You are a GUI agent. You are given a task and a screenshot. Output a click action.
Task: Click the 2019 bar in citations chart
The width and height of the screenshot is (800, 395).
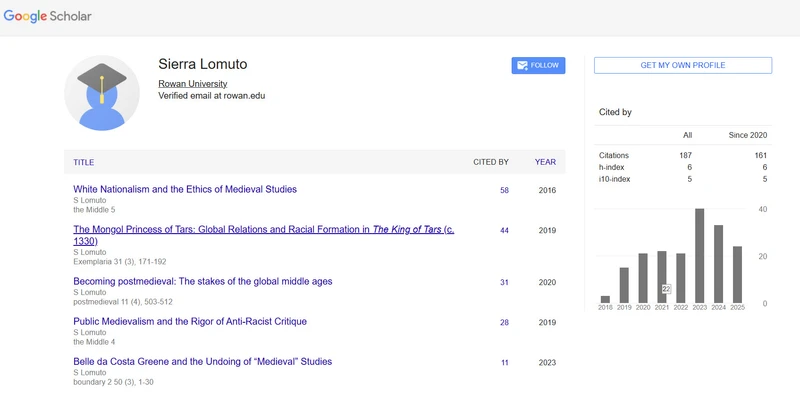click(624, 285)
